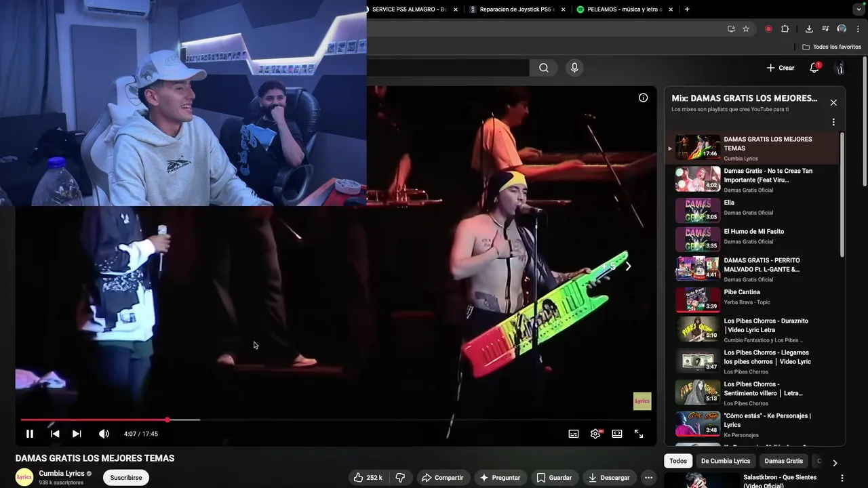Open the tab search dropdown

point(859,9)
